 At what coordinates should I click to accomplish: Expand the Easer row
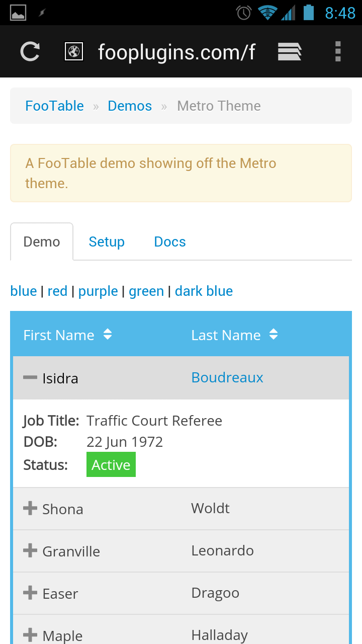pos(30,593)
